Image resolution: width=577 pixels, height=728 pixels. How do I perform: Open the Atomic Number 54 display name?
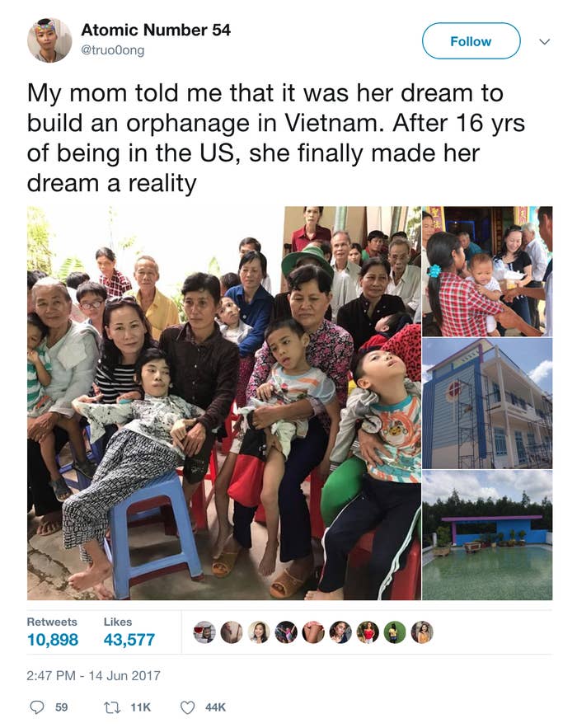(x=156, y=30)
